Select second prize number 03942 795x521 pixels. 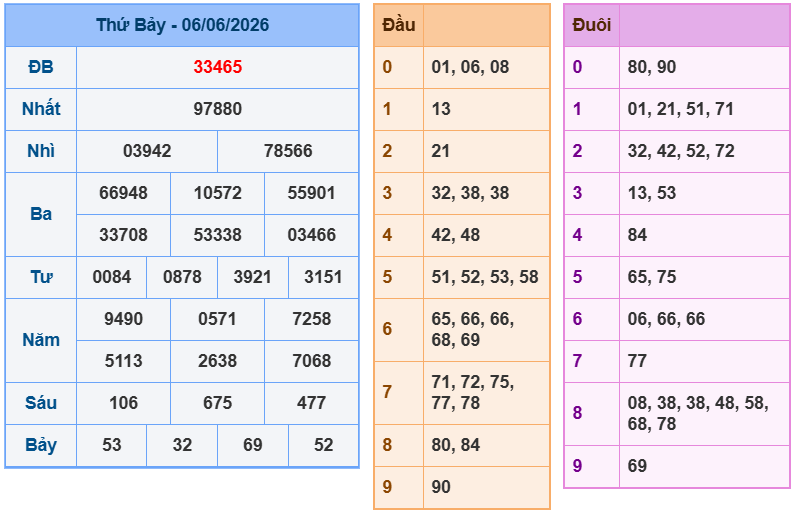tap(147, 151)
